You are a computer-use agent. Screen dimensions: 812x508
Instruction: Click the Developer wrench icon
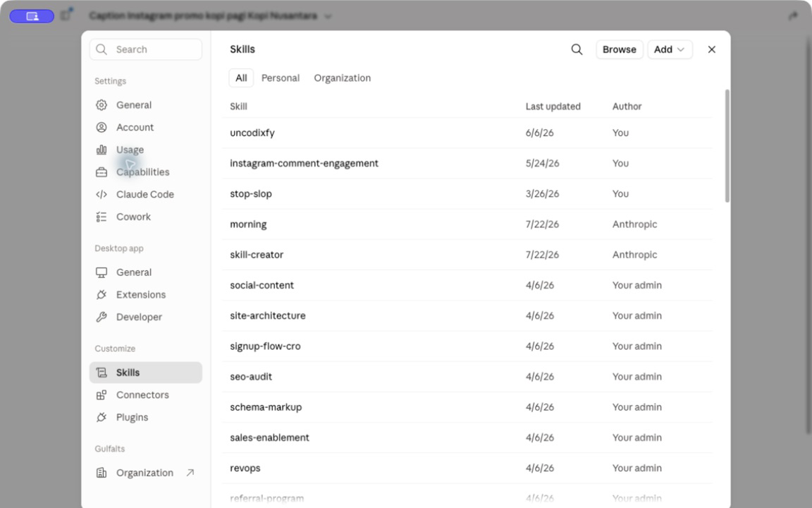(x=101, y=317)
